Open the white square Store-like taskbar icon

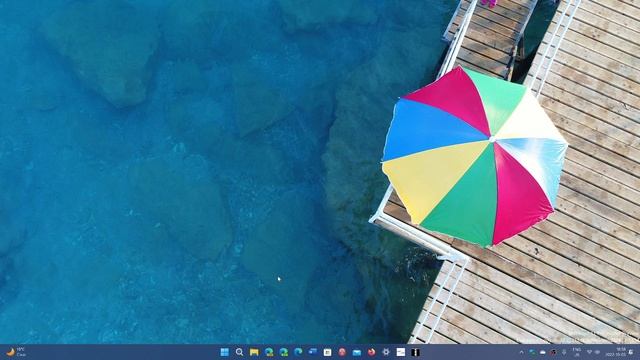pyautogui.click(x=327, y=352)
